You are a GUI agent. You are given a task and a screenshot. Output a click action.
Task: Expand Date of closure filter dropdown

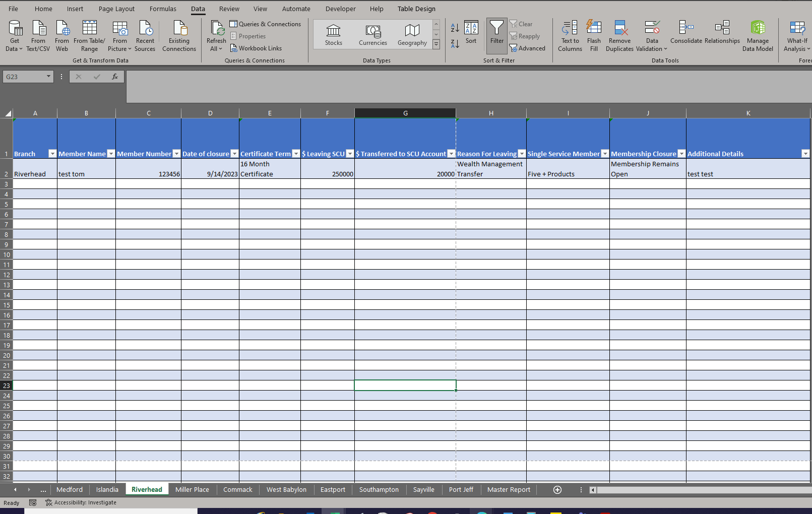coord(234,154)
